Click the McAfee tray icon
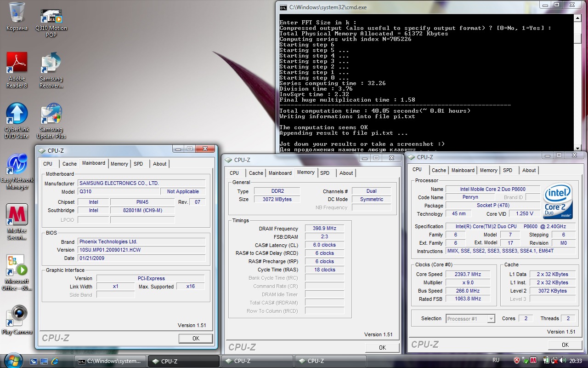The image size is (588, 368). pyautogui.click(x=533, y=360)
